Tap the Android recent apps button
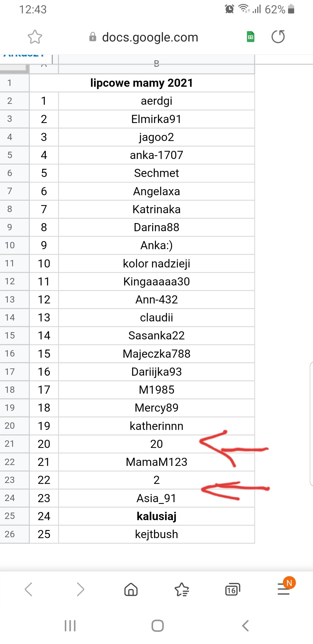 (x=70, y=625)
